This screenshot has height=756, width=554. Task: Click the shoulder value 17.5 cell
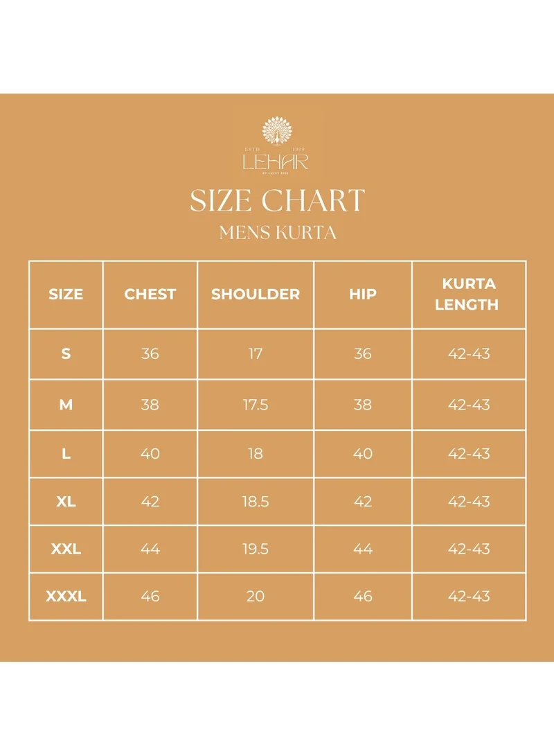(256, 405)
